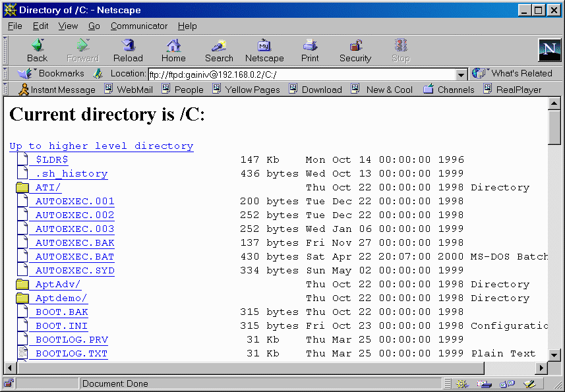Screen dimensions: 565x392
Task: Click the Forward toolbar button
Action: coord(82,50)
